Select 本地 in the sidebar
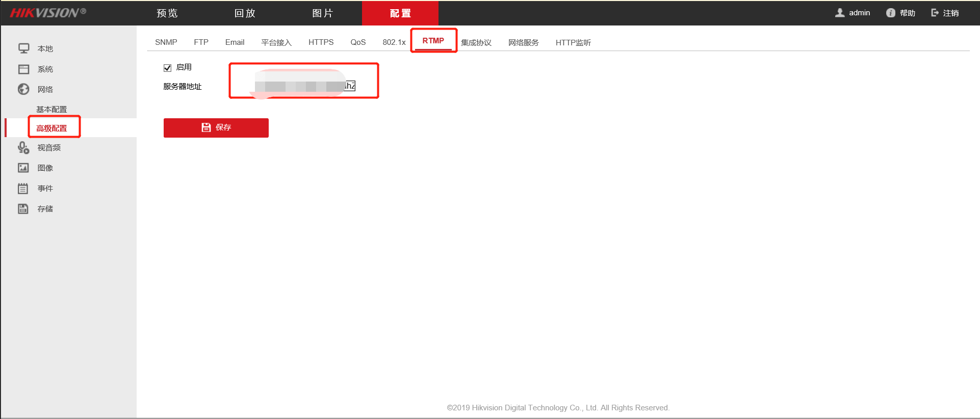Screen dimensions: 980x419 coord(45,48)
